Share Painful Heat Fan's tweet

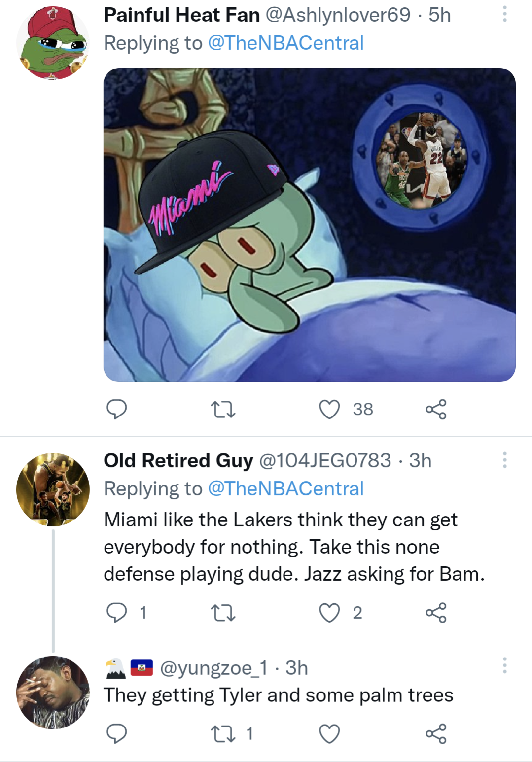coord(436,409)
